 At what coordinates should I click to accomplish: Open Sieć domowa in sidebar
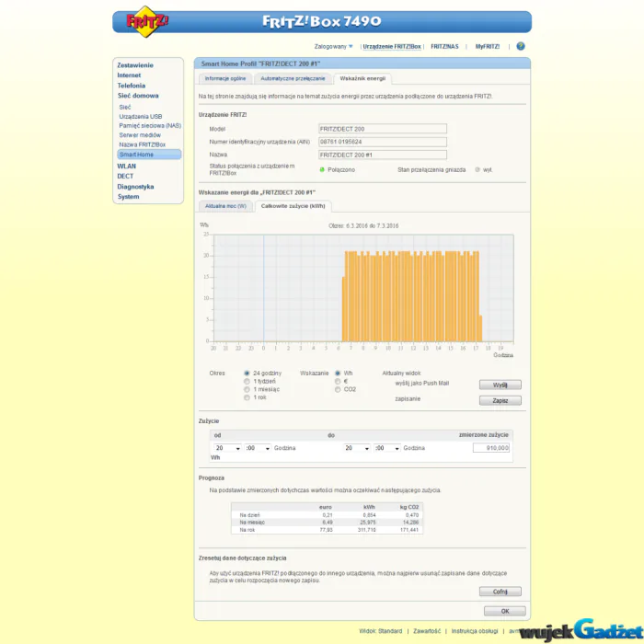pyautogui.click(x=138, y=96)
